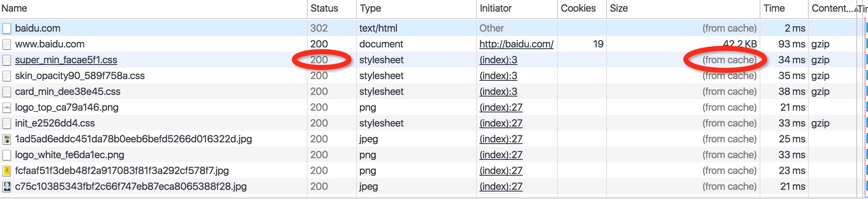Screen dimensions: 868x199
Task: Open the http://baidu.com/ initiator link
Action: point(516,44)
